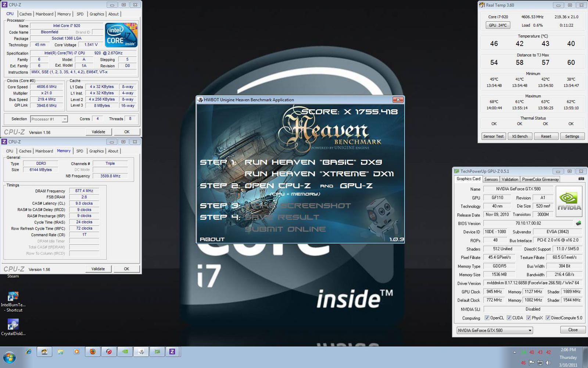Switch to the Sensors tab in GPU-Z
The image size is (588, 368).
[491, 179]
